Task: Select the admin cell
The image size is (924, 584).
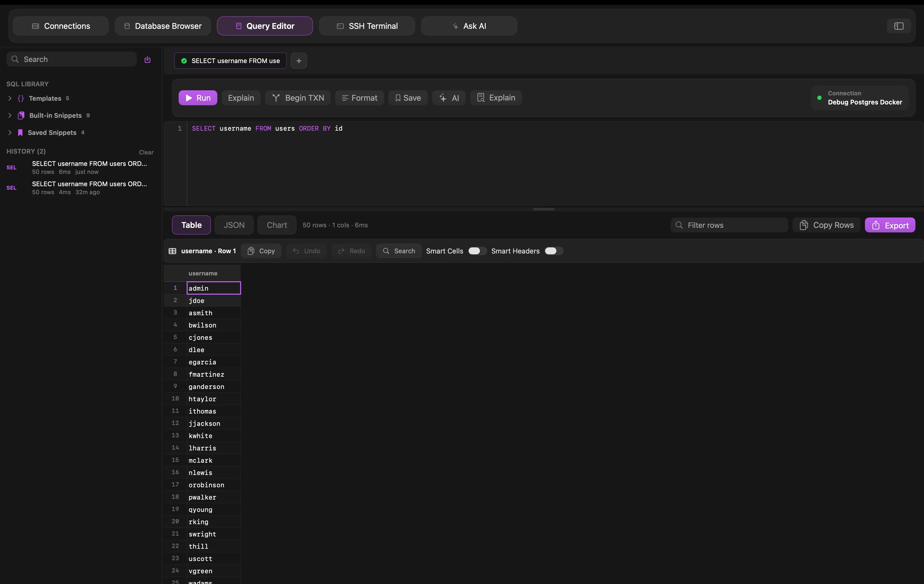Action: point(214,288)
